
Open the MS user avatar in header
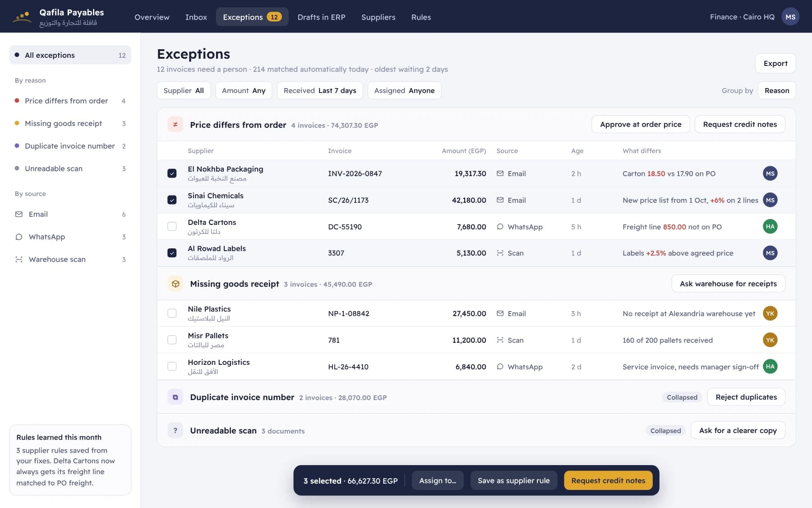tap(790, 17)
